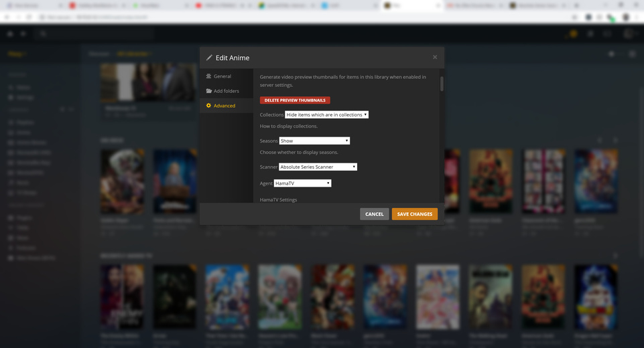Image resolution: width=644 pixels, height=348 pixels.
Task: Close the Edit Anime dialog with X
Action: point(434,57)
